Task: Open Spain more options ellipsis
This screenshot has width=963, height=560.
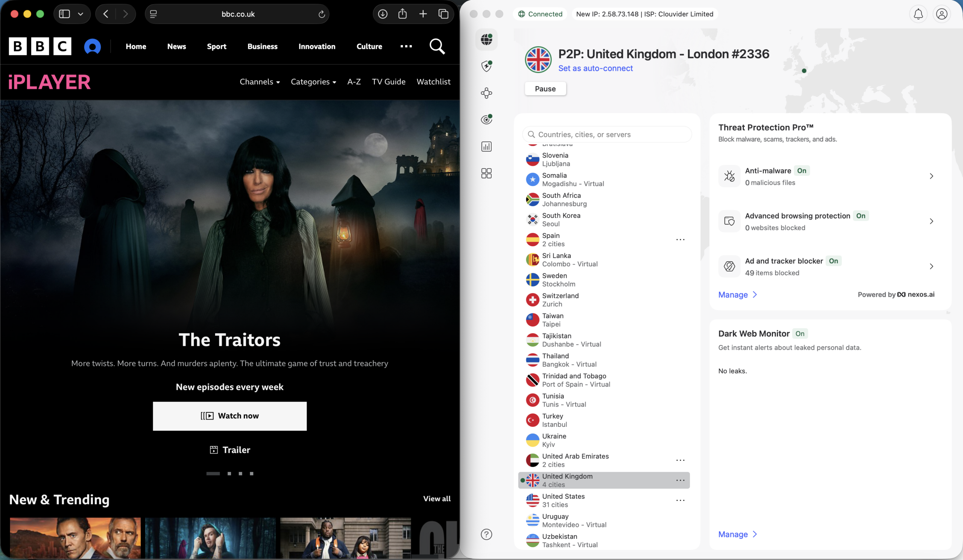Action: click(680, 240)
